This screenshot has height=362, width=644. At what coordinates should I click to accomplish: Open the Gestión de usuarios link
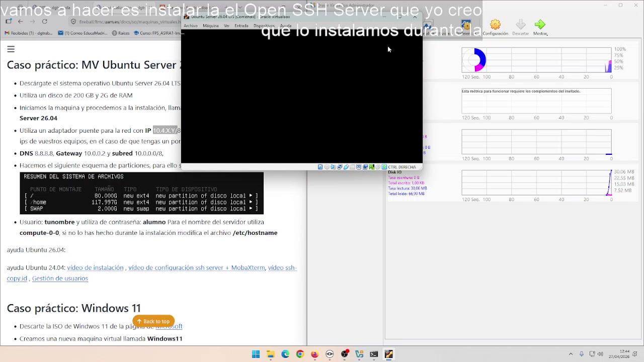60,278
